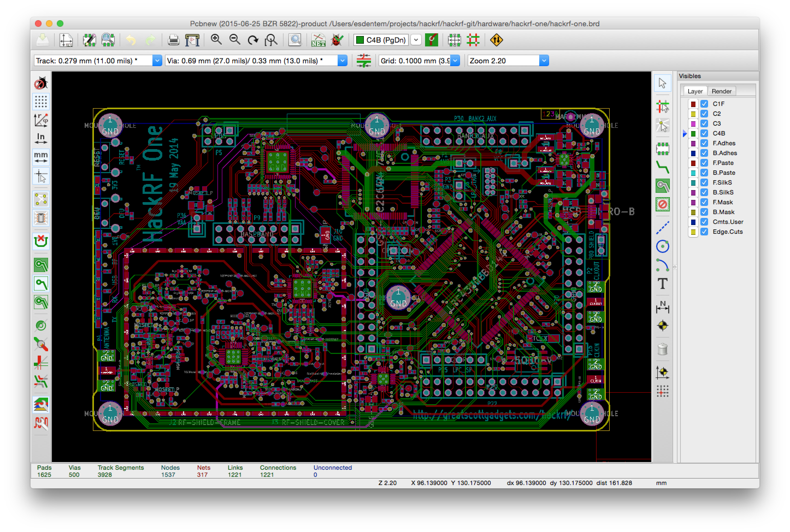Select the Layer tab
This screenshot has height=532, width=790.
click(695, 91)
